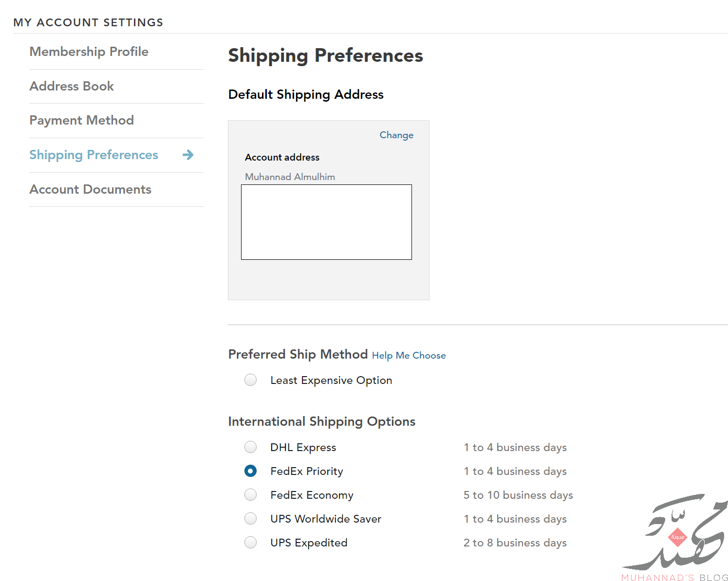
Task: Select UPS Worldwide Saver radio button
Action: pos(251,518)
